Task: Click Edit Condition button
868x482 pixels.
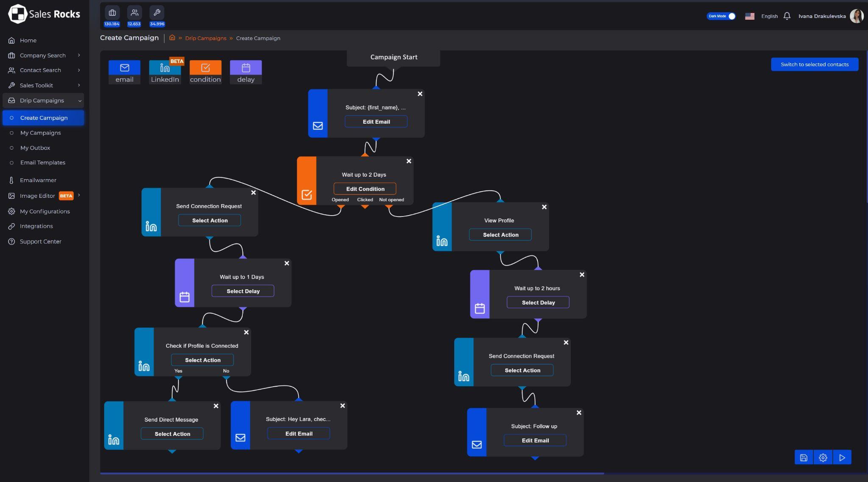Action: click(365, 189)
